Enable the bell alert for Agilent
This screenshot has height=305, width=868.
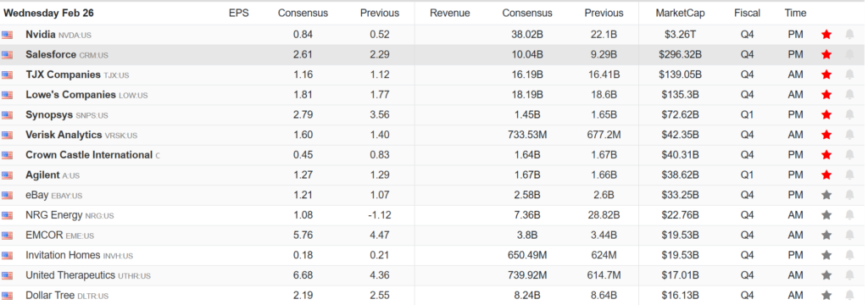[x=849, y=175]
